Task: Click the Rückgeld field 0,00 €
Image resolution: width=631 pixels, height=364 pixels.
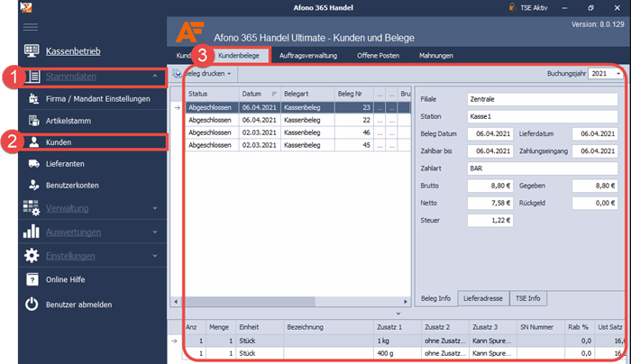Action: (594, 203)
